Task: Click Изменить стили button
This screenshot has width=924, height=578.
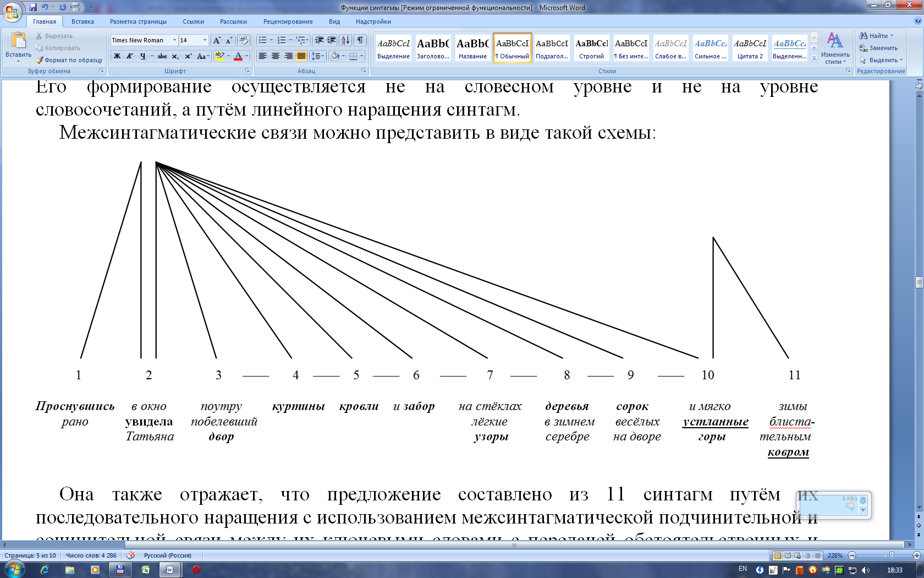Action: point(835,48)
